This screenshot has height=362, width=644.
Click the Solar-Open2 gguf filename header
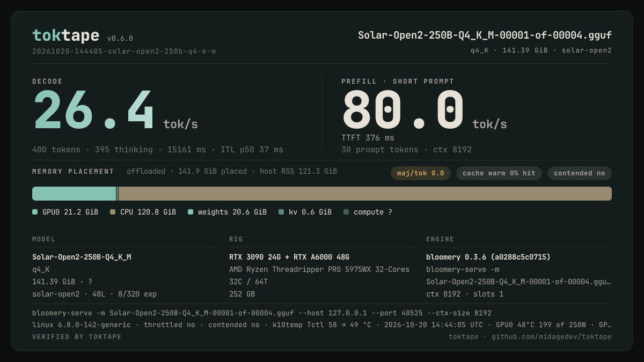pos(485,35)
